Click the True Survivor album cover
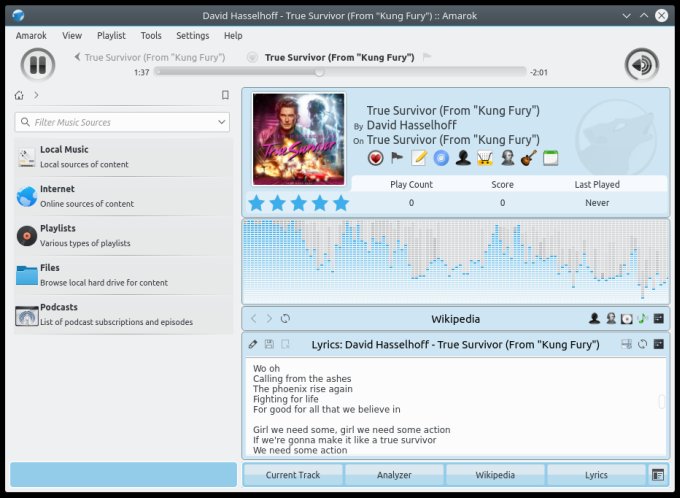This screenshot has height=498, width=680. 299,139
